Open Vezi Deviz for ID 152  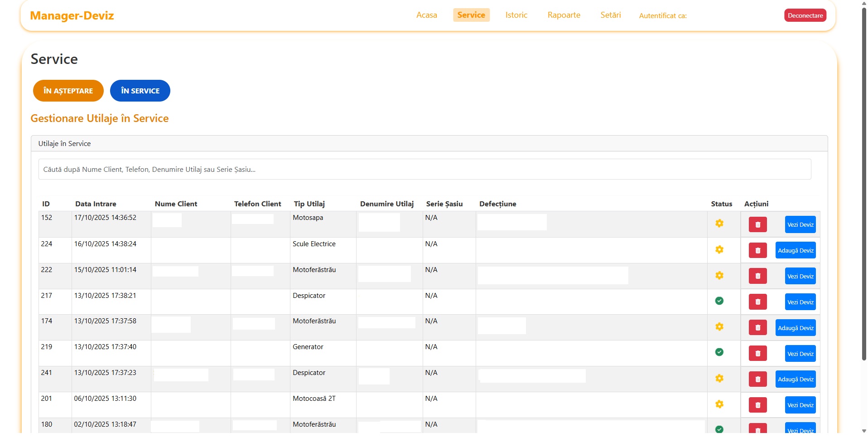(800, 224)
